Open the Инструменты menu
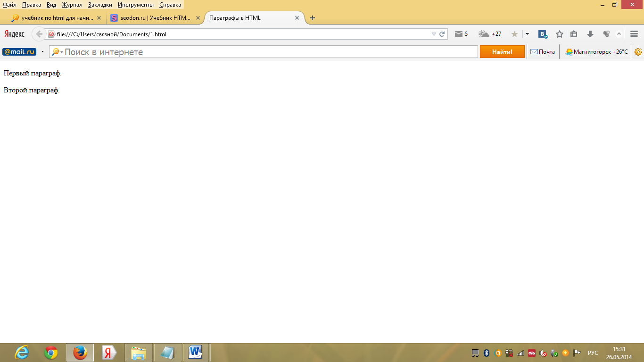The height and width of the screenshot is (362, 644). (136, 5)
